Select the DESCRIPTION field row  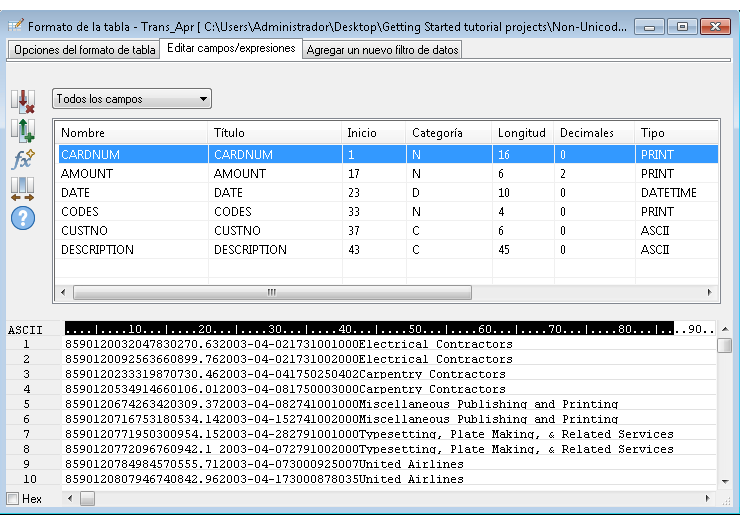tap(130, 250)
